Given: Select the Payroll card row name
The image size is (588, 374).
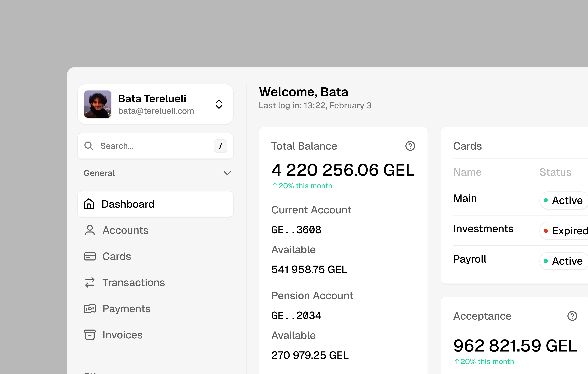Looking at the screenshot, I should (x=470, y=259).
